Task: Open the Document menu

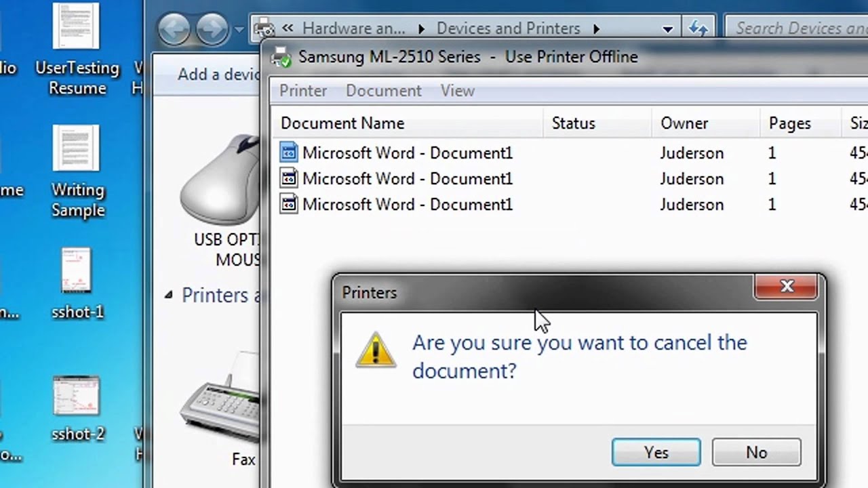Action: tap(384, 91)
